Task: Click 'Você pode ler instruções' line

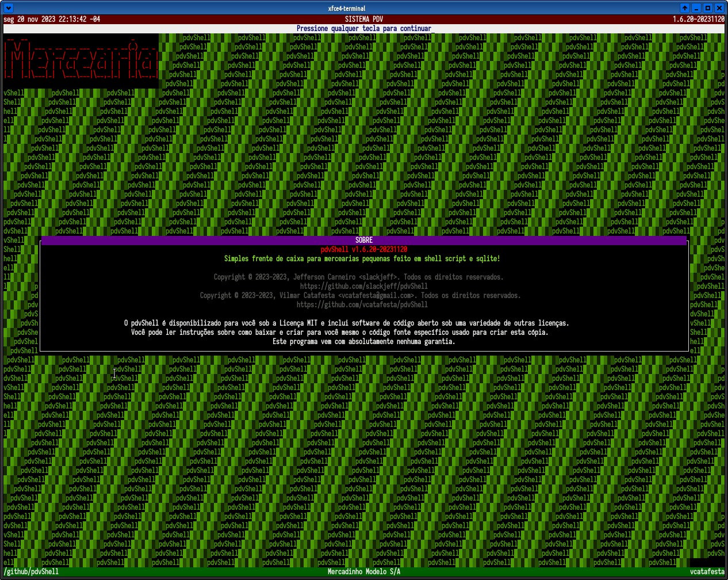Action: [x=340, y=332]
